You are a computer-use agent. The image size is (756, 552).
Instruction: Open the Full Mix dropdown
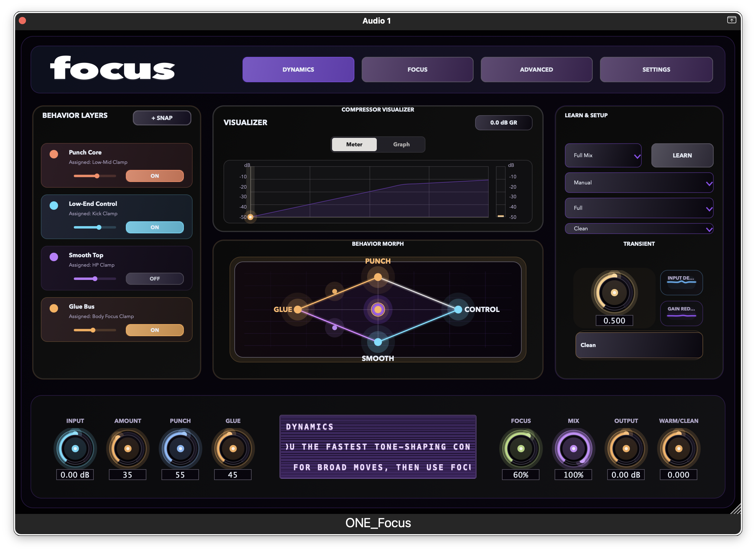(x=603, y=155)
